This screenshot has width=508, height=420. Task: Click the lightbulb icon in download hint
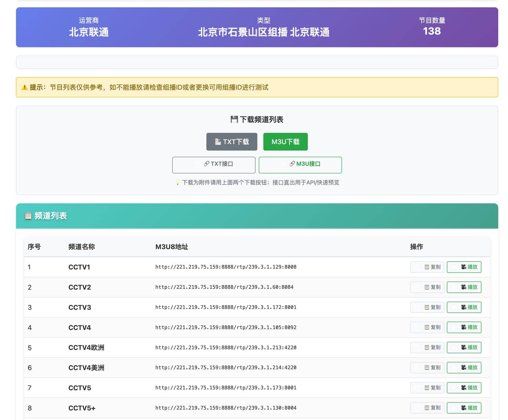pos(177,183)
